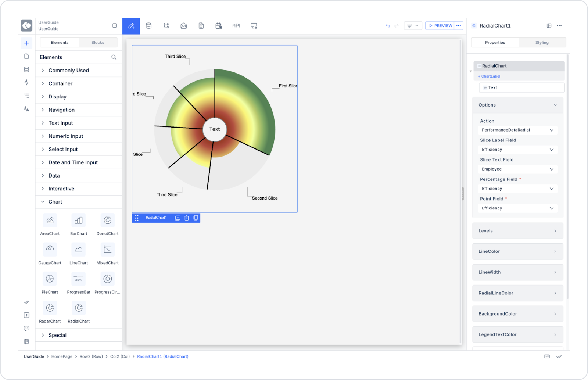Open the Slice Label Field dropdown

coord(518,150)
